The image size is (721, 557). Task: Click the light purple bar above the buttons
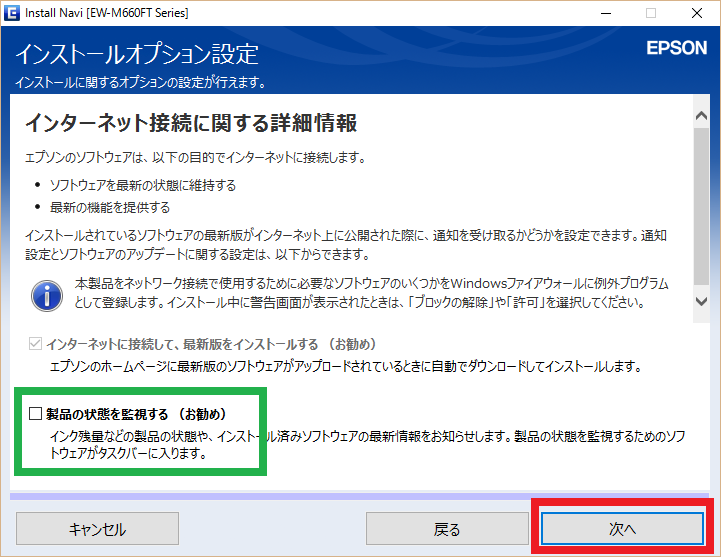pos(360,496)
